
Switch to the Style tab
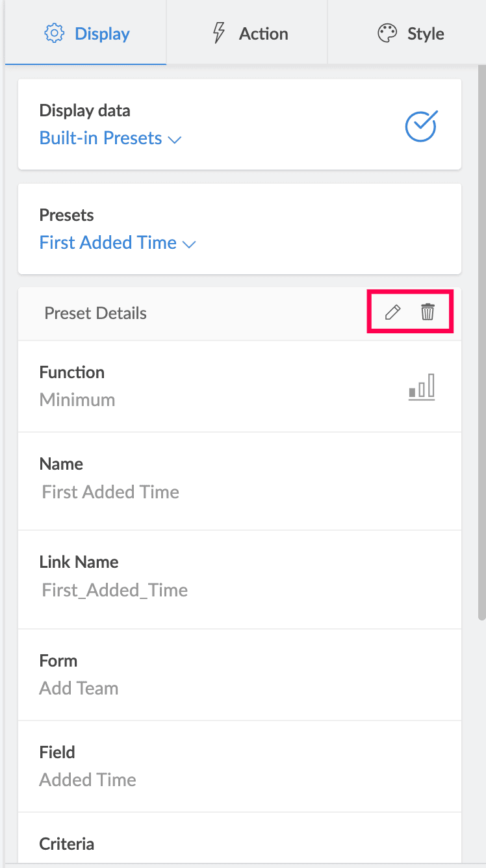pyautogui.click(x=411, y=34)
